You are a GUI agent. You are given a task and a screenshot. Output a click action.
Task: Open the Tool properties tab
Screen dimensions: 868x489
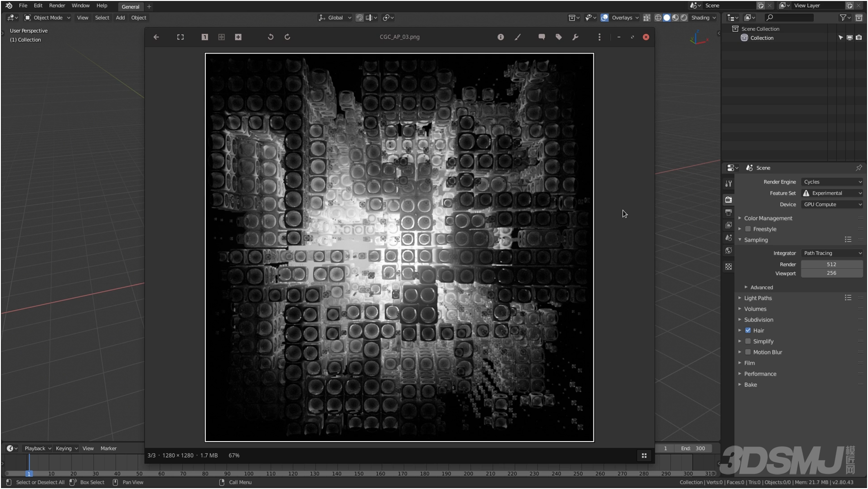pos(728,184)
